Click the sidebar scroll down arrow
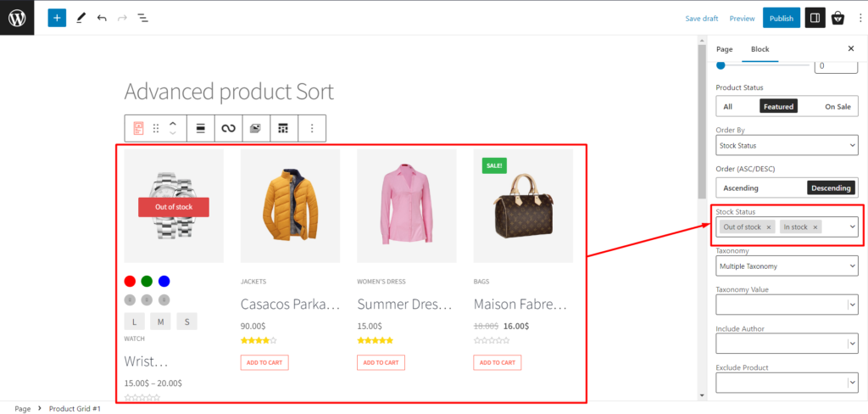 [702, 395]
